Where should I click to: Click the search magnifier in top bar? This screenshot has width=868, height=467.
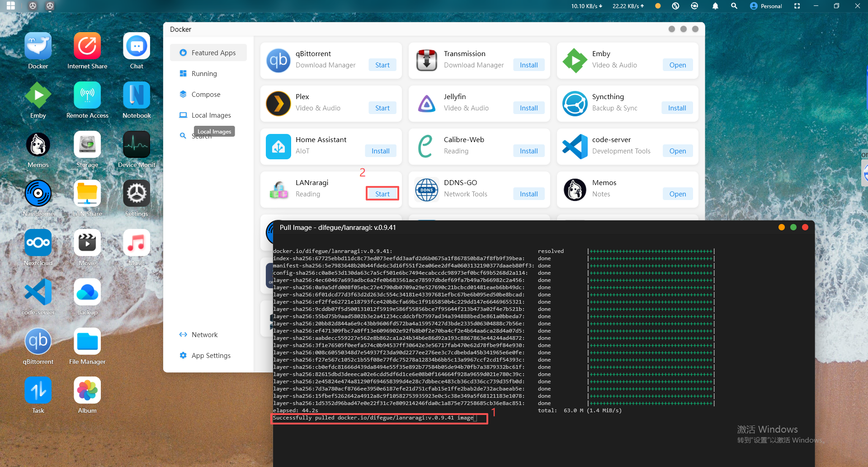point(734,6)
